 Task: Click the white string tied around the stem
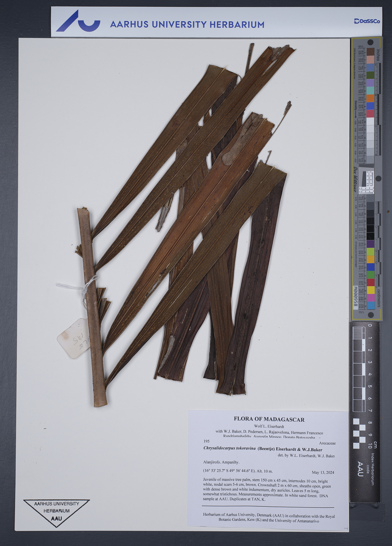pyautogui.click(x=84, y=289)
